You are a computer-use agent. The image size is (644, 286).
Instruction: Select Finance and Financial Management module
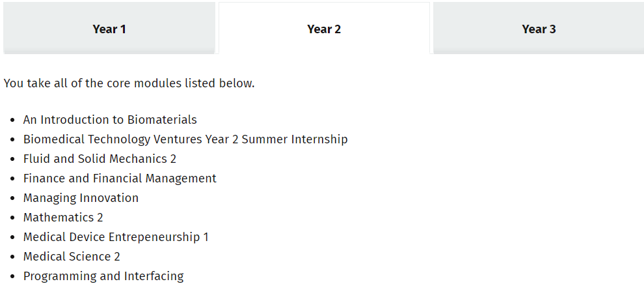tap(120, 179)
